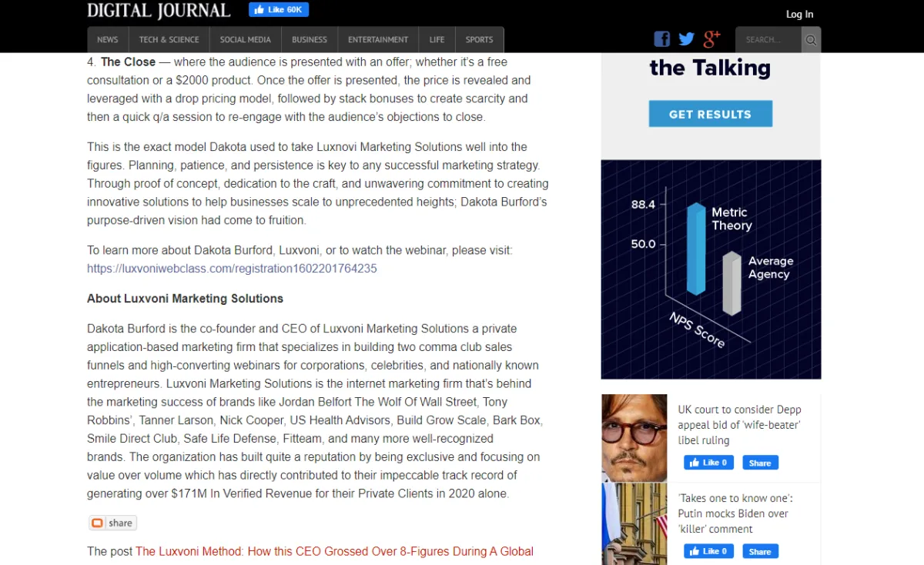Open the NEWS menu
The width and height of the screenshot is (924, 565).
pyautogui.click(x=108, y=40)
